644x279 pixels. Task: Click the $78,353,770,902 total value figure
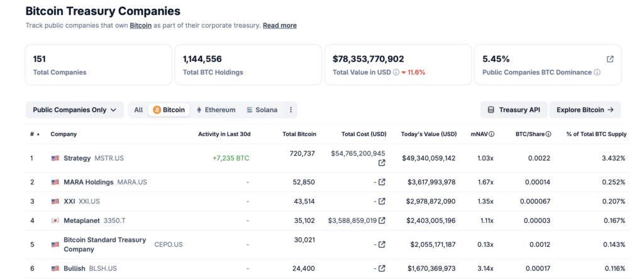pos(369,59)
